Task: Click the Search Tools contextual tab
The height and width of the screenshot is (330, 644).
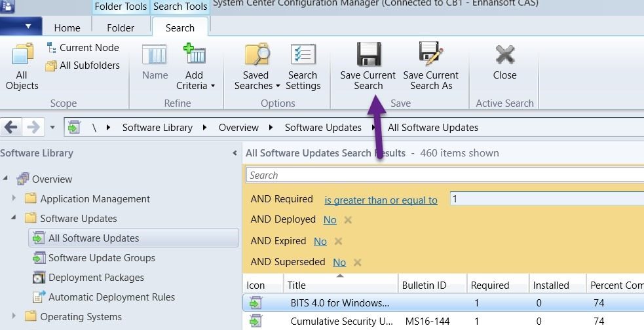Action: coord(180,7)
